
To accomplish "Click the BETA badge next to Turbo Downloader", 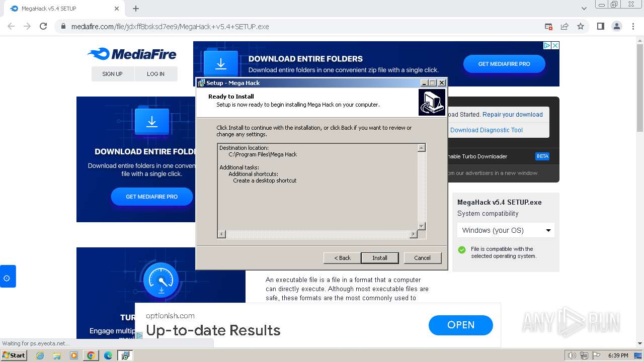I will pos(542,156).
